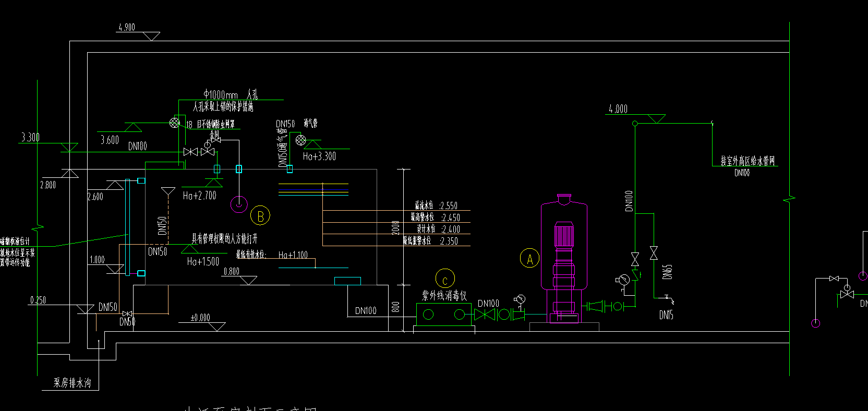This screenshot has height=411, width=868.
Task: Select the green UV sterilizer box symbol
Action: (x=444, y=315)
